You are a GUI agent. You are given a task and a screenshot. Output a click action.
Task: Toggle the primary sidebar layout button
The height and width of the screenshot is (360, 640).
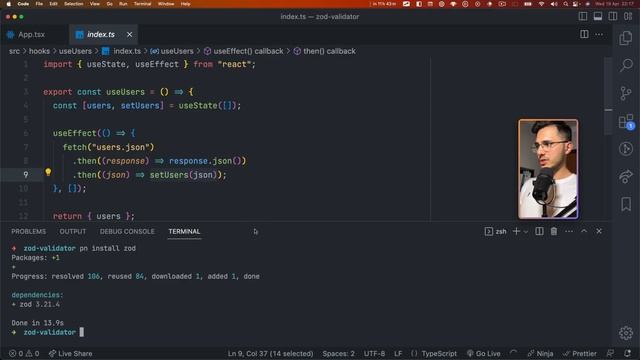pos(583,16)
